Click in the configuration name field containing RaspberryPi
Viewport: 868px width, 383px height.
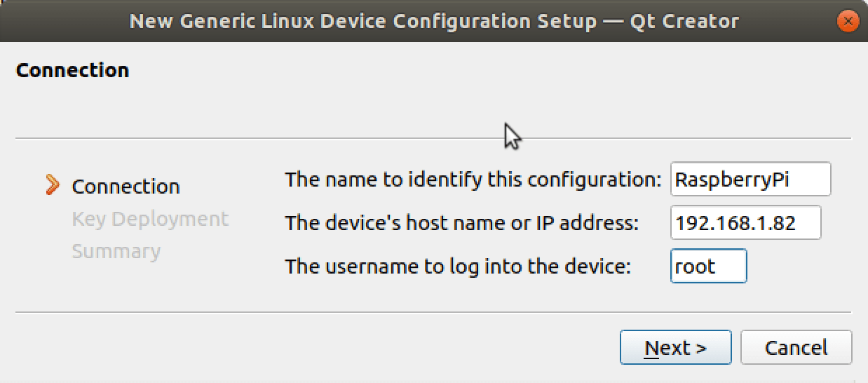click(x=750, y=179)
